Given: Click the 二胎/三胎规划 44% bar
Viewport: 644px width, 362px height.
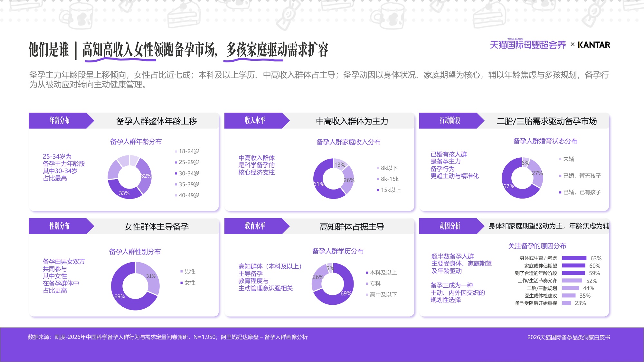Looking at the screenshot, I should [x=571, y=288].
